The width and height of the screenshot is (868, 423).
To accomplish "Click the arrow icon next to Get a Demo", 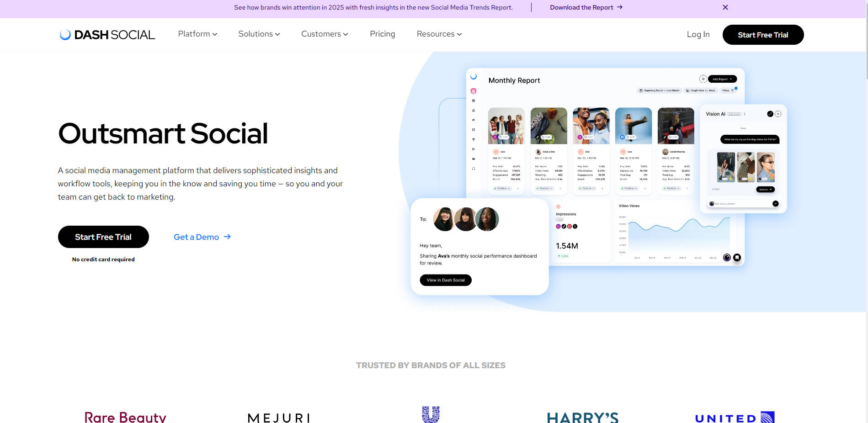I will 227,237.
